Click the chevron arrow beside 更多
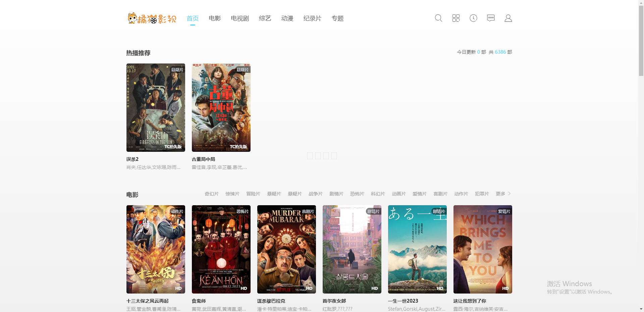Screen dimensions: 644x312 pos(509,194)
